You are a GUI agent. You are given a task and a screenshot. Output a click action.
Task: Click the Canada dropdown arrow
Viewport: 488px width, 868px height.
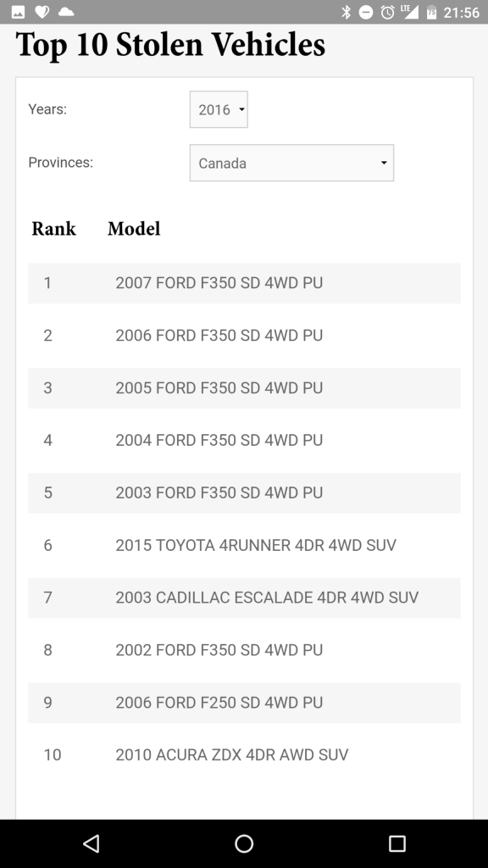pyautogui.click(x=384, y=163)
